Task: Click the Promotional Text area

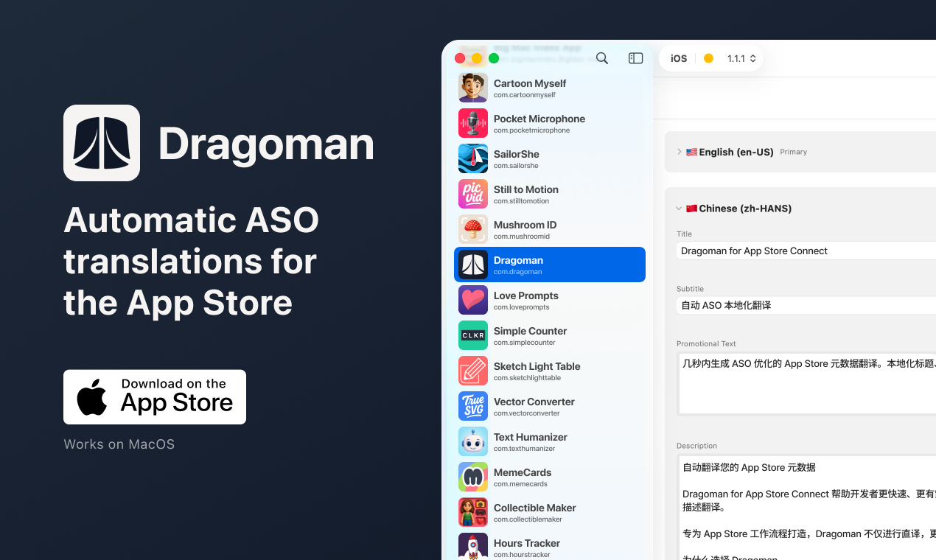Action: 806,383
